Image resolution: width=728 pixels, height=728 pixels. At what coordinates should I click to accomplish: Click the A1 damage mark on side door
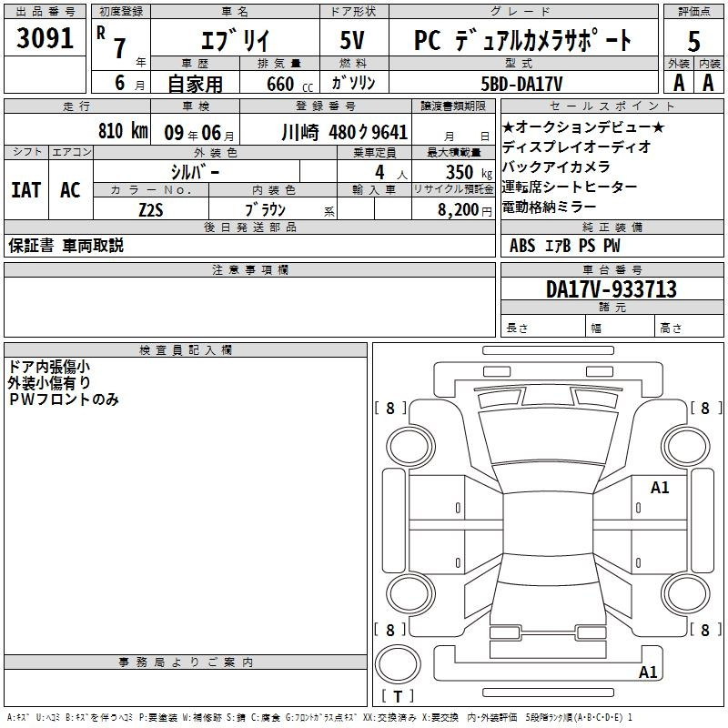coord(660,488)
